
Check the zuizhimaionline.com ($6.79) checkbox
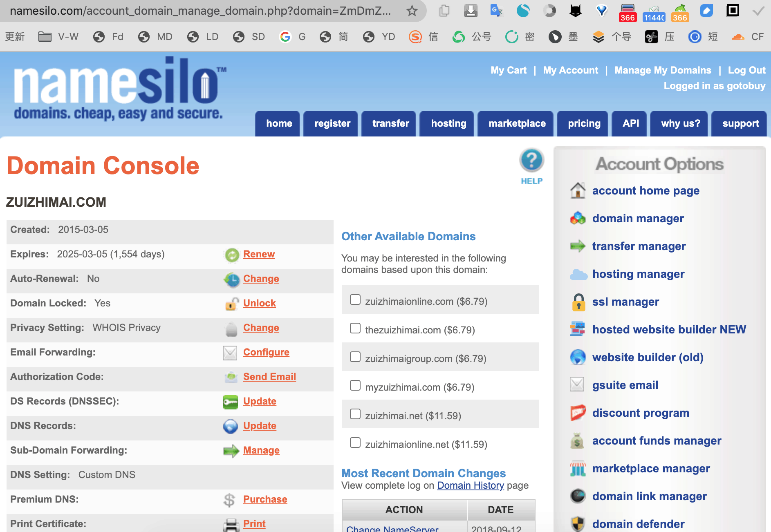click(x=355, y=300)
